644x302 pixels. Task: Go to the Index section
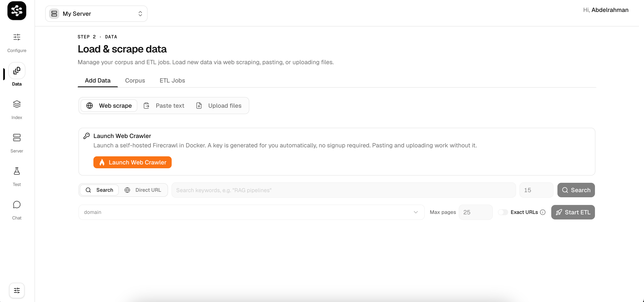click(17, 110)
